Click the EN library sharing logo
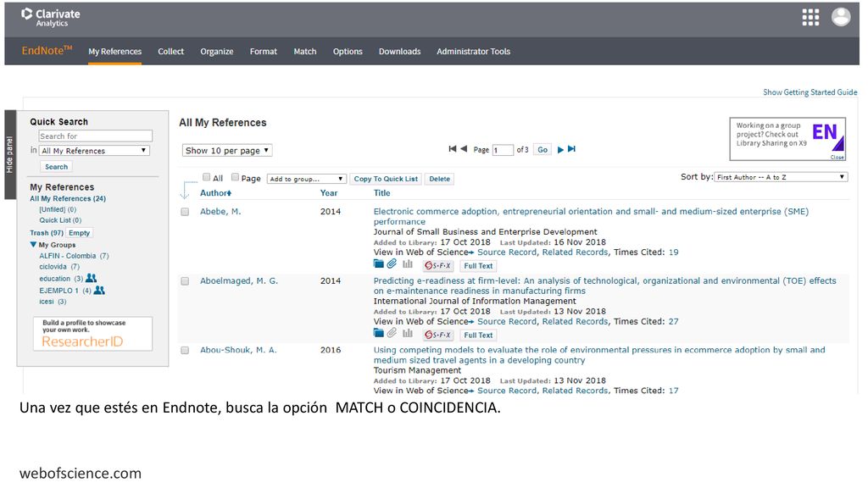 (827, 136)
